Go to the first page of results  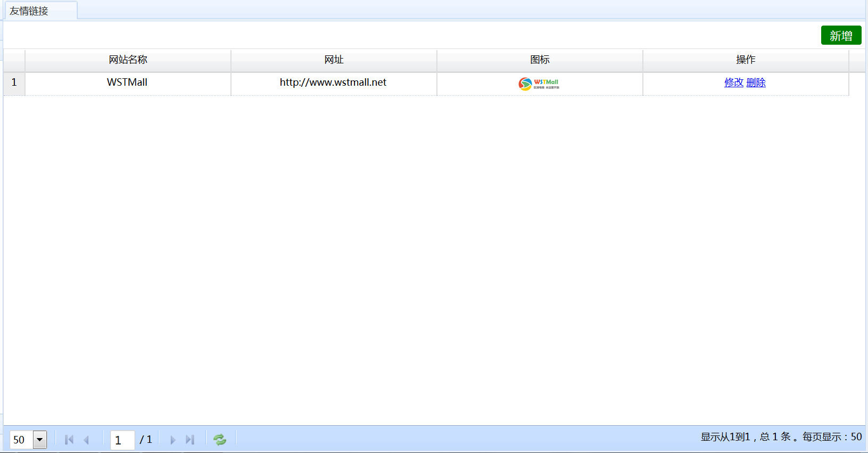(69, 440)
